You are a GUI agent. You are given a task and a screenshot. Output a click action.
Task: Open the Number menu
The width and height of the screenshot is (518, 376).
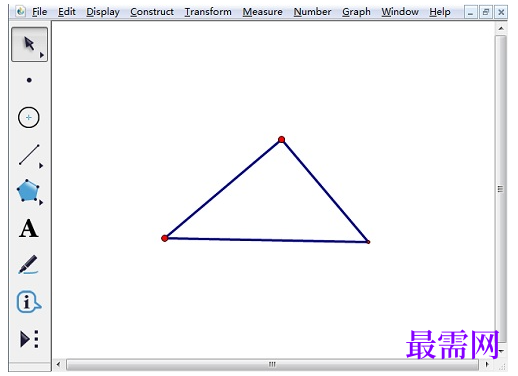click(x=312, y=12)
